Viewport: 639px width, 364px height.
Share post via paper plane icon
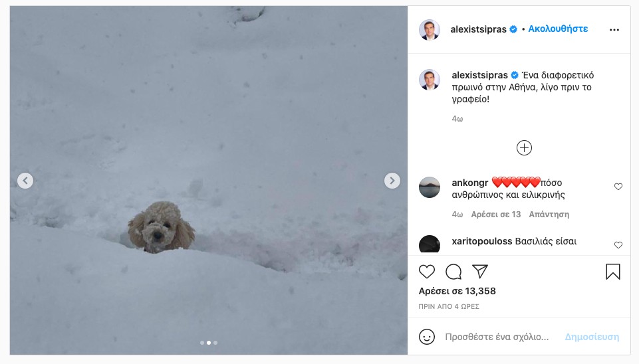click(x=479, y=271)
